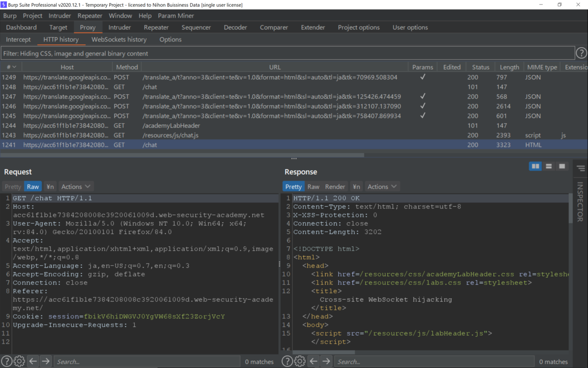The image size is (588, 368).
Task: Toggle Response newline display ¥n button
Action: tap(356, 186)
